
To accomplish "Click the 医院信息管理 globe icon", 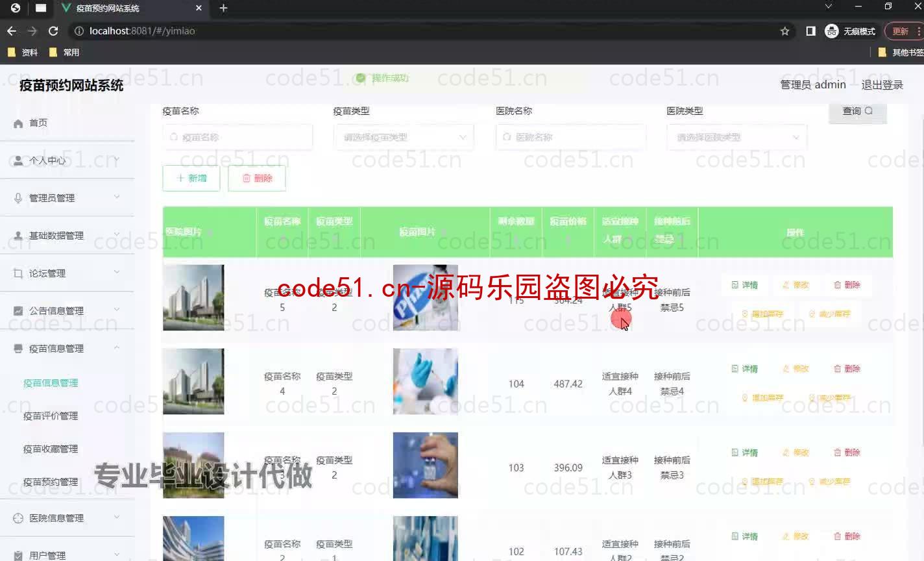I will tap(18, 518).
